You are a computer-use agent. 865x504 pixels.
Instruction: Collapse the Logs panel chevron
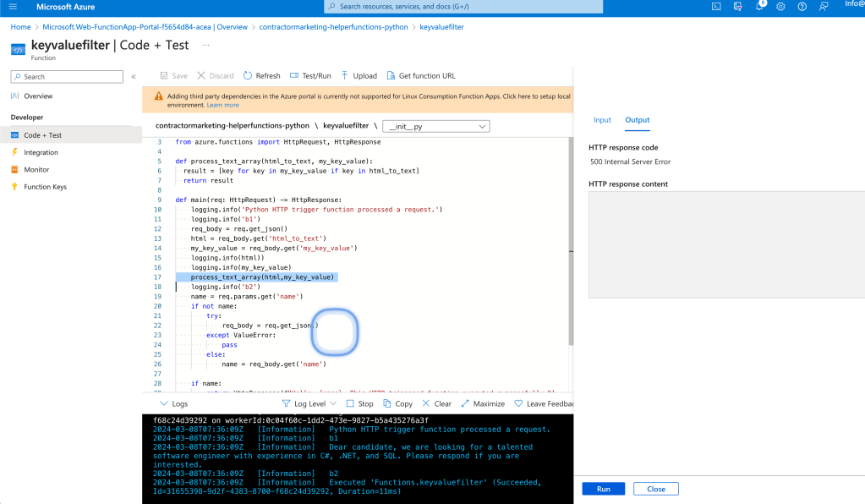click(x=164, y=403)
